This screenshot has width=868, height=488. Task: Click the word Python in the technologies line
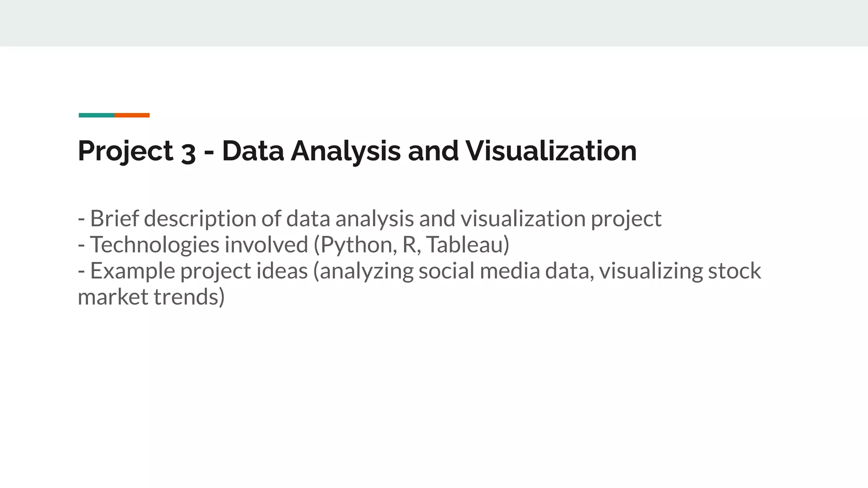(x=359, y=245)
